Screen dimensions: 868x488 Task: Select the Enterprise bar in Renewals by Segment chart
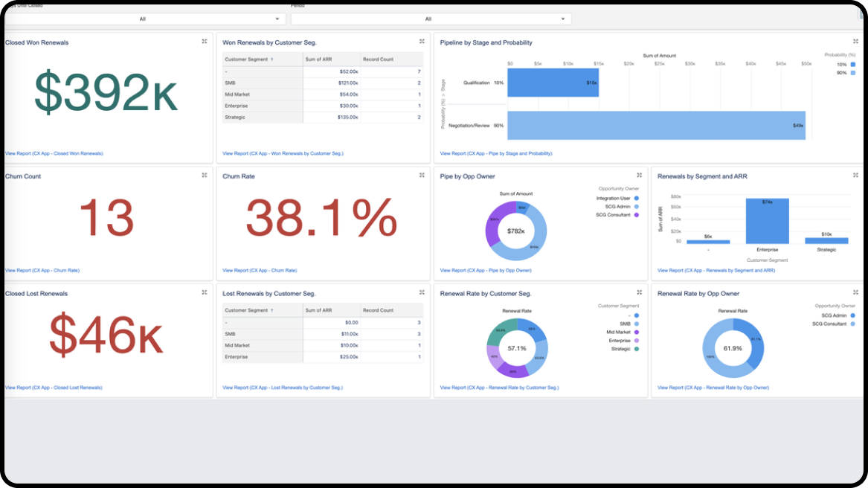point(767,221)
